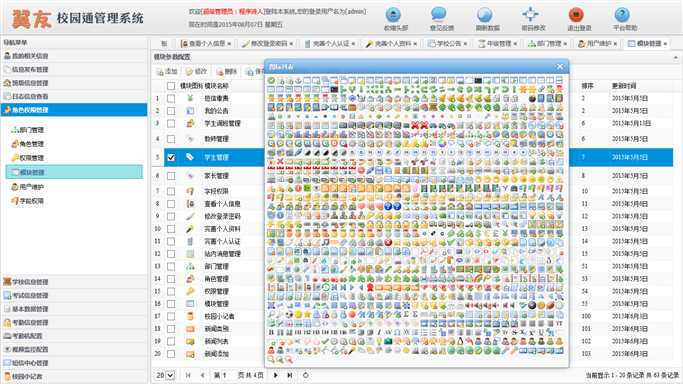Click the pencil icon in the 完善个人资料 row

pos(190,229)
